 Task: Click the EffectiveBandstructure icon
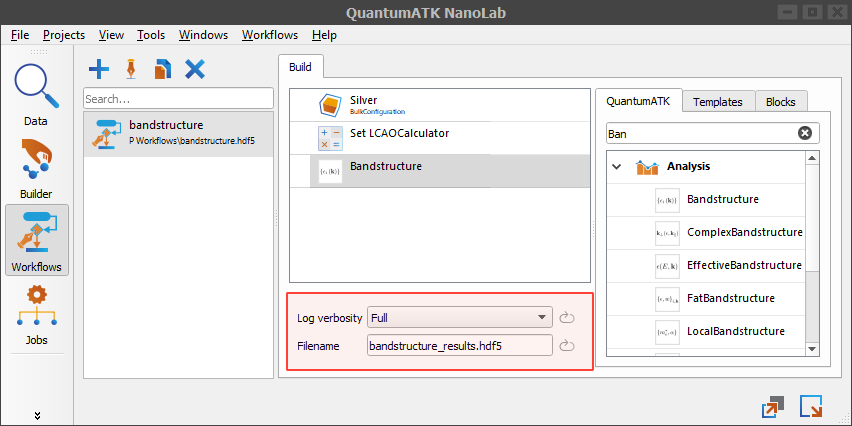[667, 266]
